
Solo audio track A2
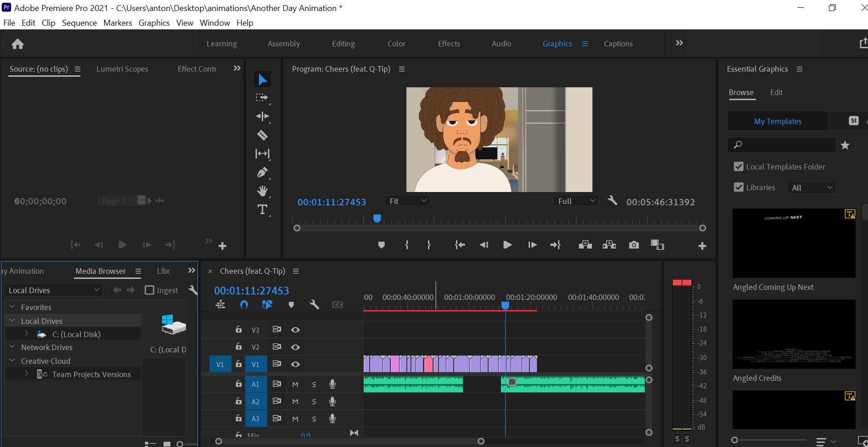(x=314, y=402)
